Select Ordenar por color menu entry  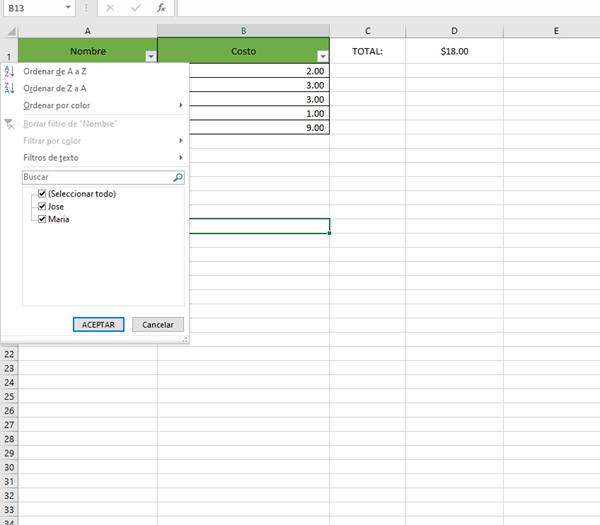(95, 105)
